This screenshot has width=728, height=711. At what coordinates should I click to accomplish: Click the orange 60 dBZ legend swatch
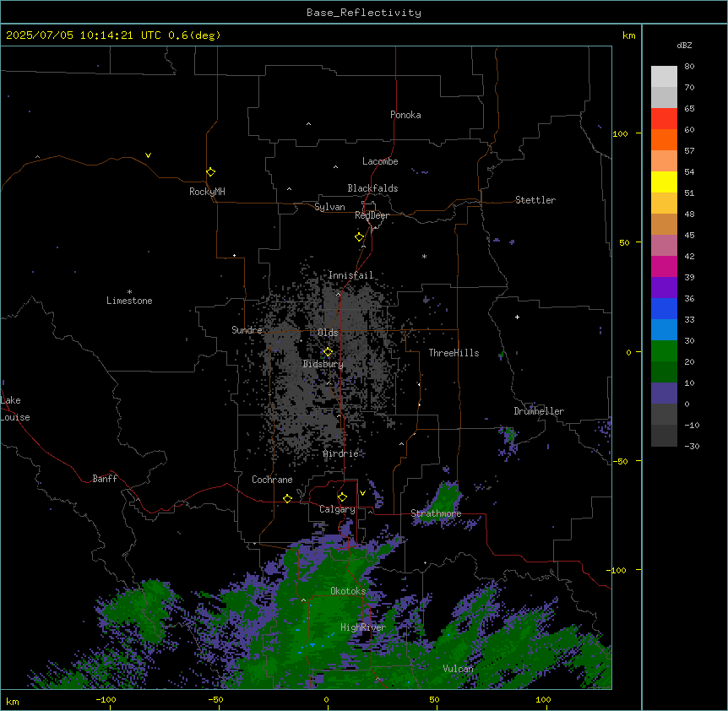(x=664, y=139)
